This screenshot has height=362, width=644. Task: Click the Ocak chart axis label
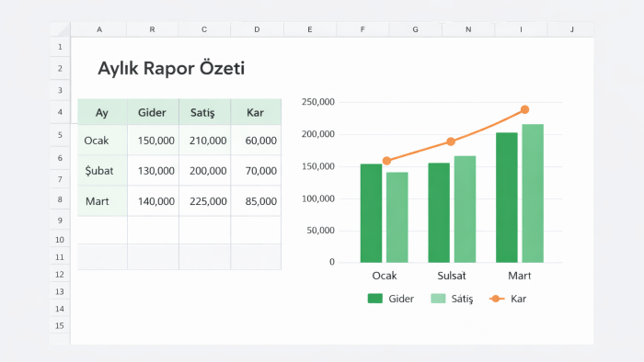point(385,276)
